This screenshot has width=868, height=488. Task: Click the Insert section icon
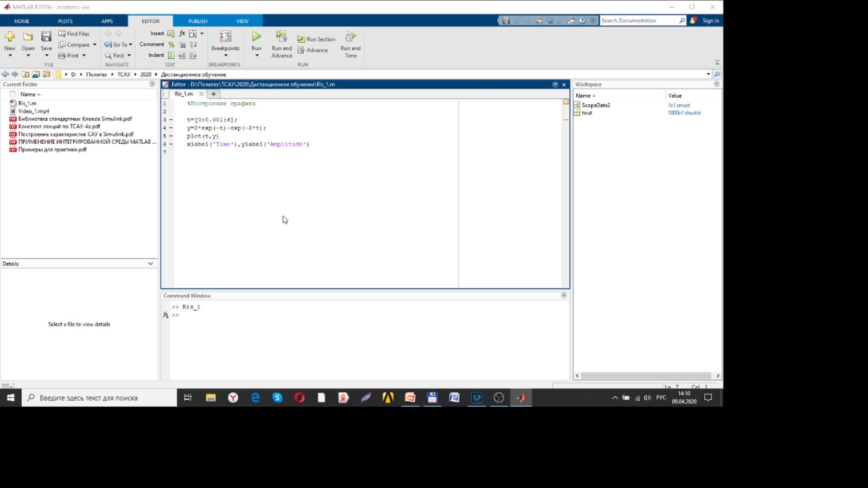(171, 33)
